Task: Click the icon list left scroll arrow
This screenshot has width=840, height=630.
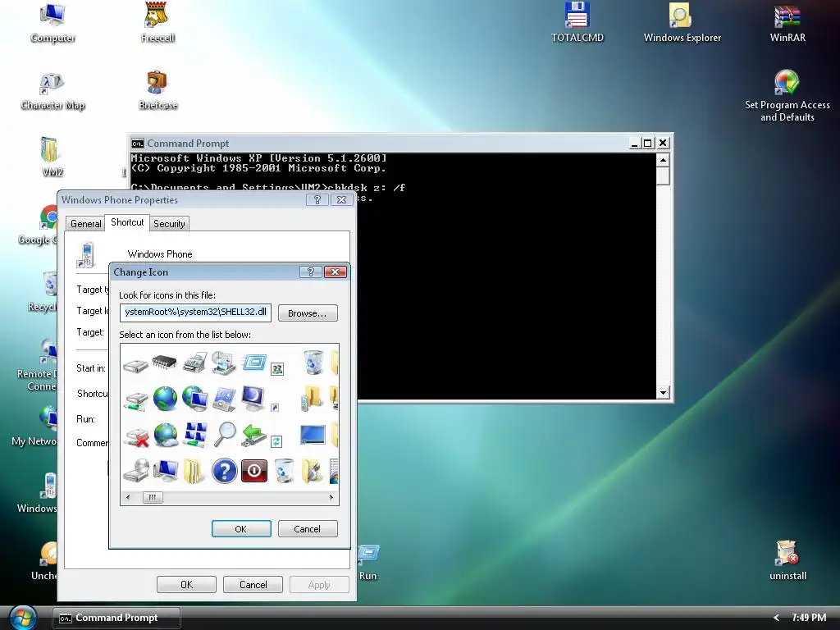Action: [x=128, y=497]
